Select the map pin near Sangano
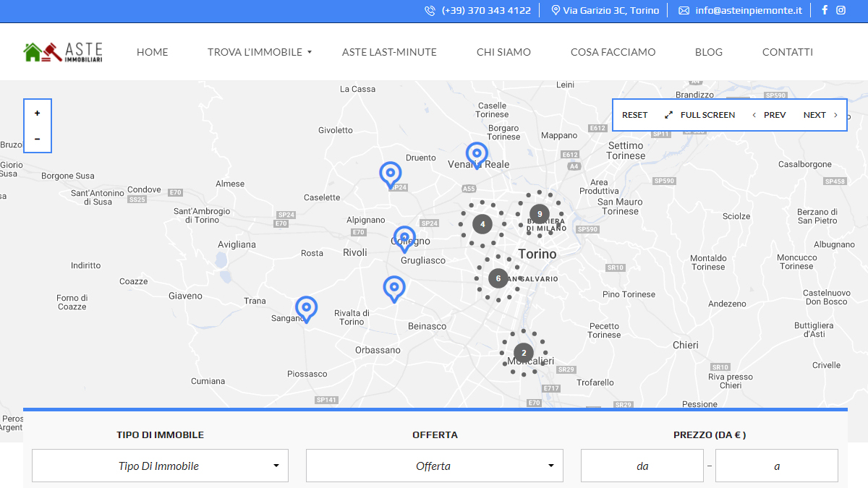 (x=307, y=309)
